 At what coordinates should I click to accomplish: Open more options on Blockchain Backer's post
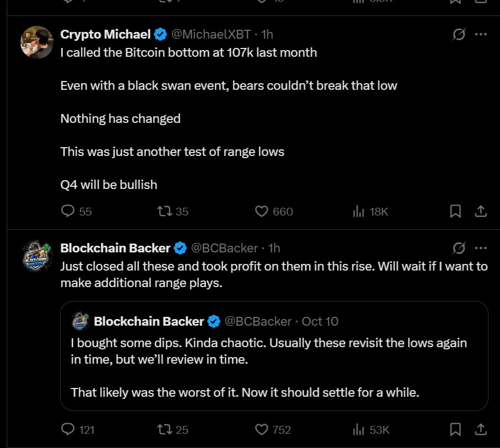click(481, 248)
